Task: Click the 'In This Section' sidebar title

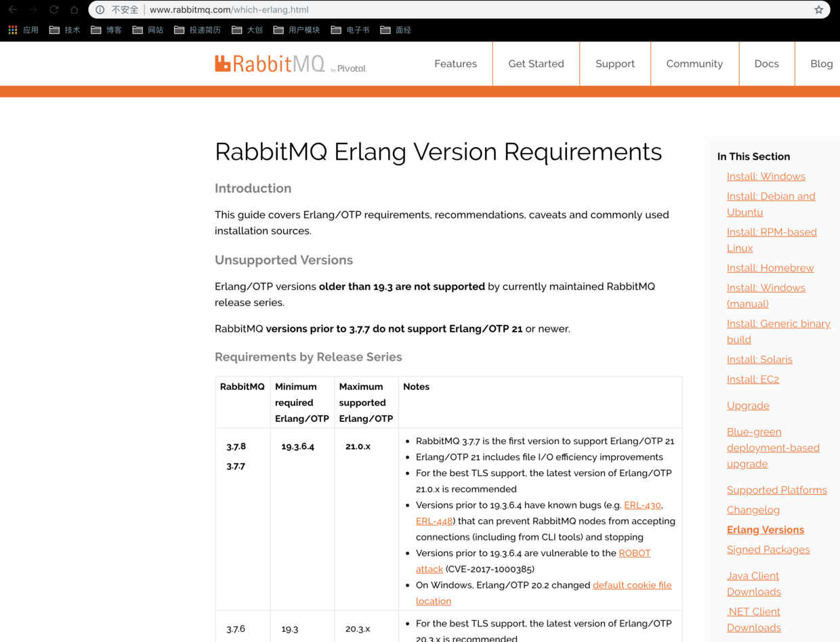Action: [753, 156]
